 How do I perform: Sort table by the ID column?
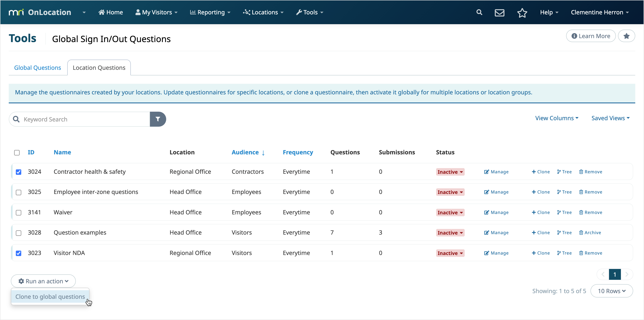tap(31, 152)
